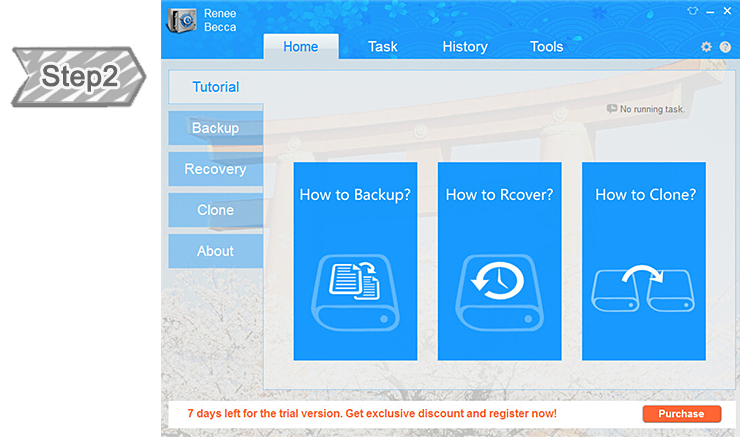750x437 pixels.
Task: Minimize the Renee Becca window
Action: 711,11
